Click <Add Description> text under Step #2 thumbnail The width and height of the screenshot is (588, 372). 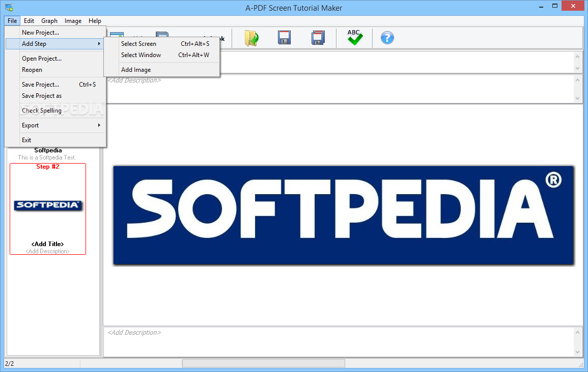(48, 251)
